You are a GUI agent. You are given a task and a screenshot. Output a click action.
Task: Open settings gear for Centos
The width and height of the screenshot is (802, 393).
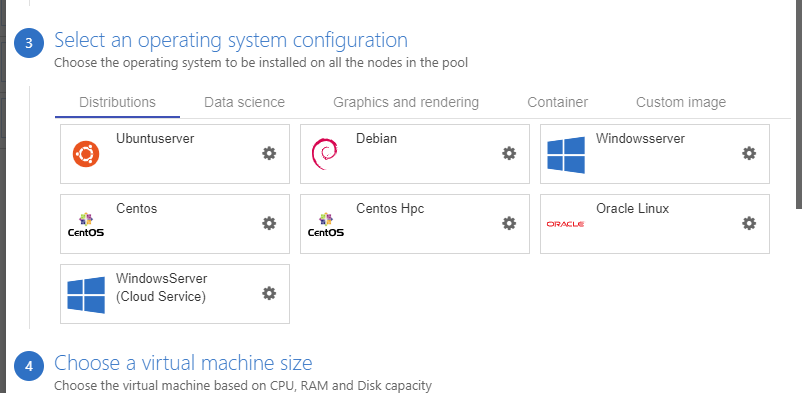click(269, 223)
